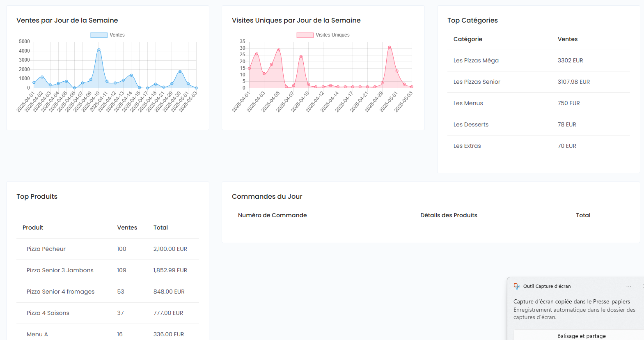Click the 'Total' header in Commandes du Jour
This screenshot has height=340, width=644.
click(x=583, y=215)
